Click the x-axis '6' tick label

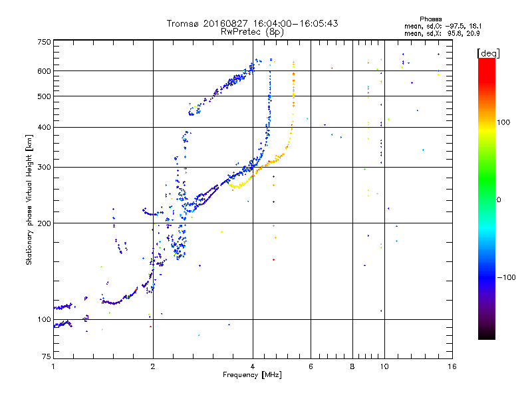[x=311, y=366]
